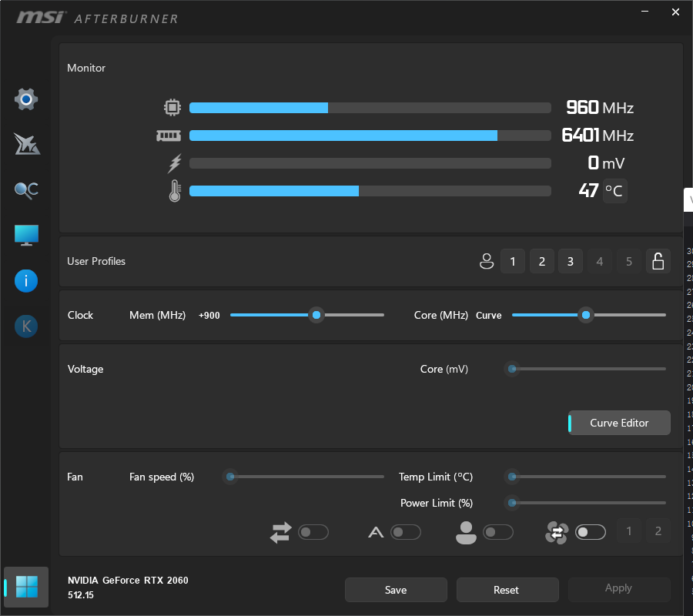Open the MSI Kombustor jet icon
This screenshot has width=693, height=616.
tap(26, 144)
